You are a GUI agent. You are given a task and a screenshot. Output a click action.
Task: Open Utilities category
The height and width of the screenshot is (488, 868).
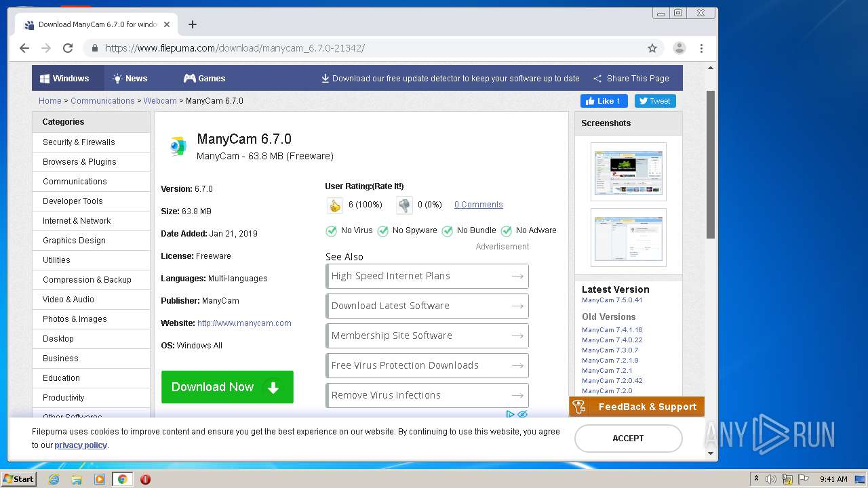tap(91, 260)
